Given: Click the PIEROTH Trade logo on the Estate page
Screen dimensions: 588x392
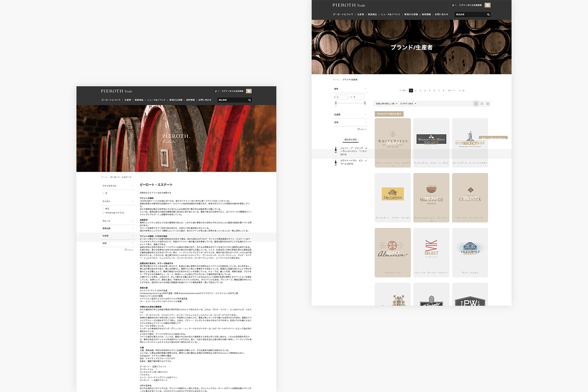Looking at the screenshot, I should point(116,91).
